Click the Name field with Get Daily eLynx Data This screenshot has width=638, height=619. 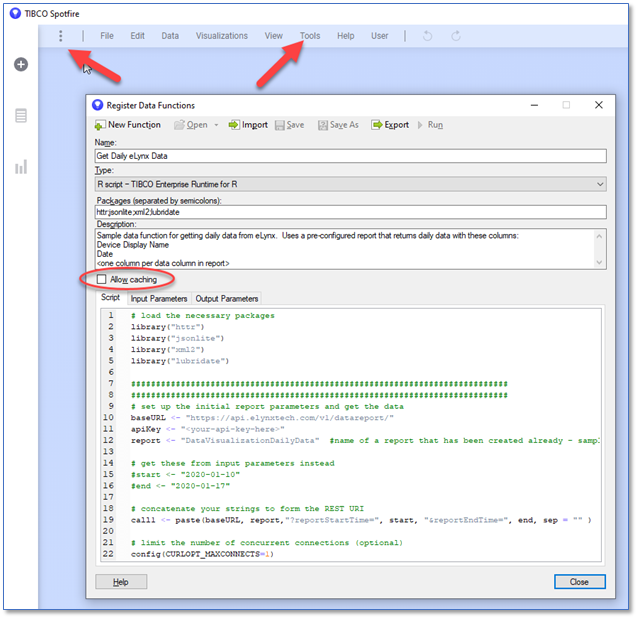350,156
